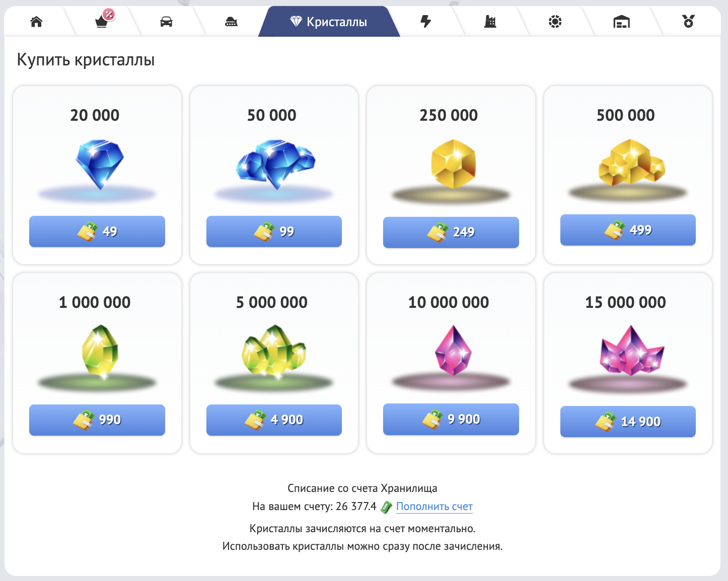Open the medal achievements tab
This screenshot has width=728, height=581.
click(x=688, y=22)
